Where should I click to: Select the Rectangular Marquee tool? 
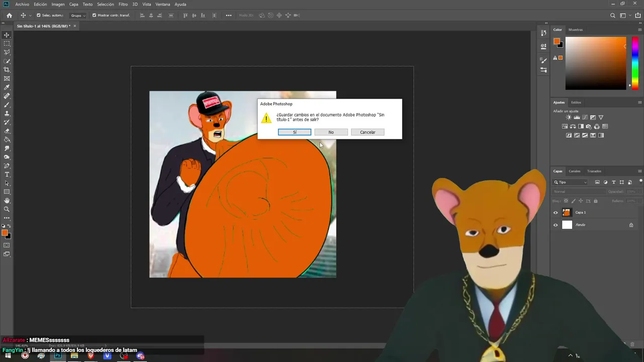coord(7,44)
